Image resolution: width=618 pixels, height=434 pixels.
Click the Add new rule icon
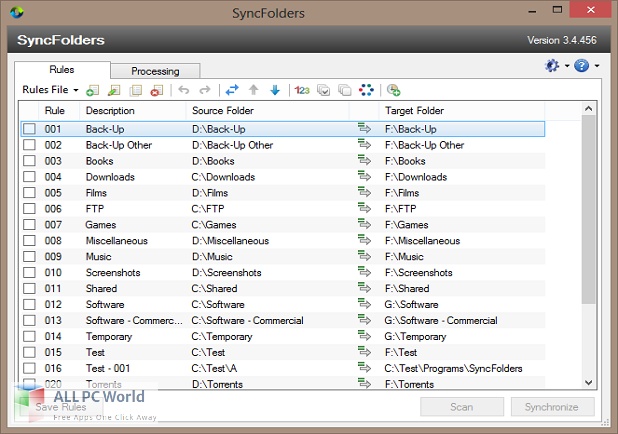click(93, 90)
